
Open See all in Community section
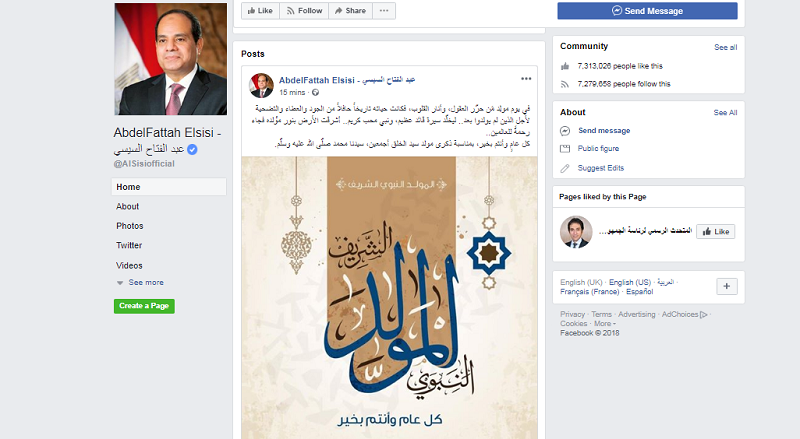point(726,47)
